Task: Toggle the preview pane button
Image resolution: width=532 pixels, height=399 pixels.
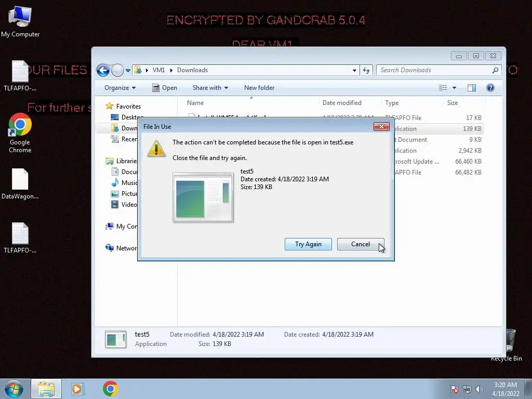Action: tap(471, 88)
